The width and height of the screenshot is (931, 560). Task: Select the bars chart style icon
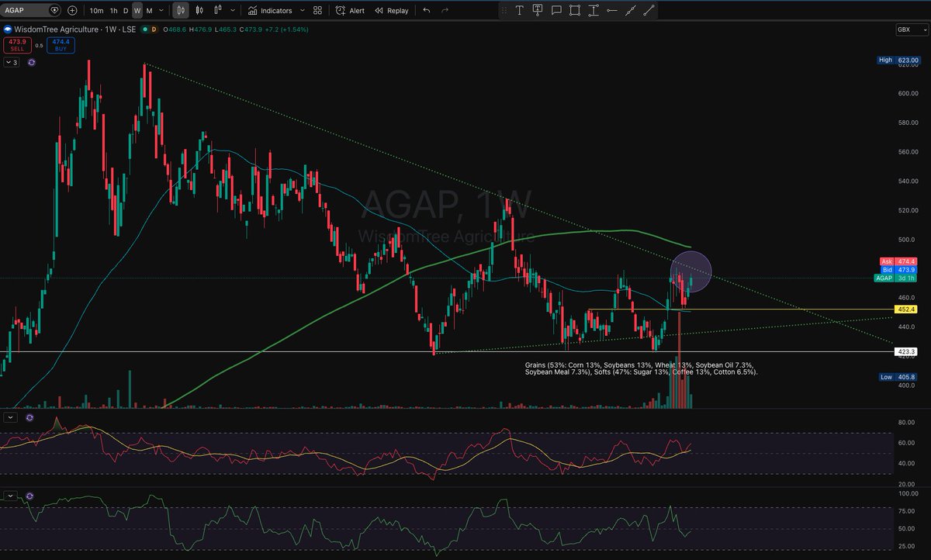click(x=181, y=10)
